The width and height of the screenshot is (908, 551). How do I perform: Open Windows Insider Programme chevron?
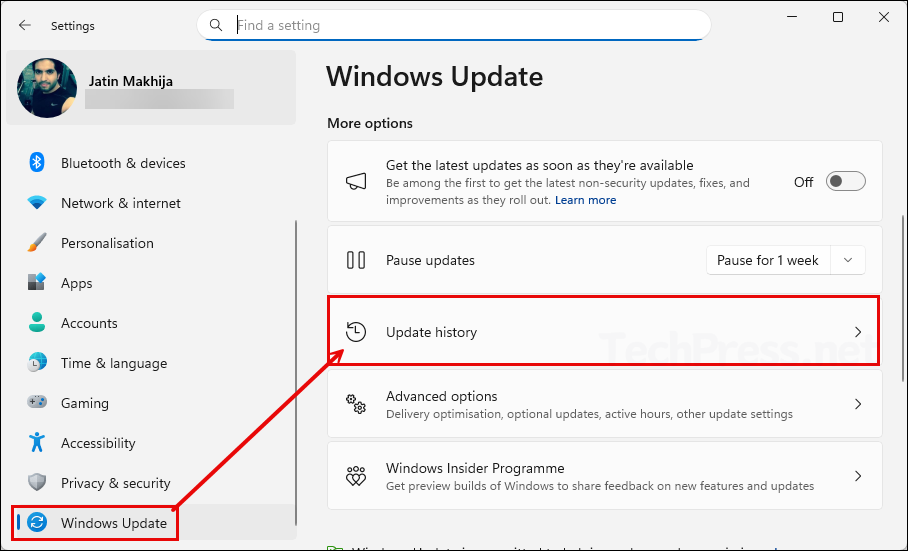(x=857, y=476)
